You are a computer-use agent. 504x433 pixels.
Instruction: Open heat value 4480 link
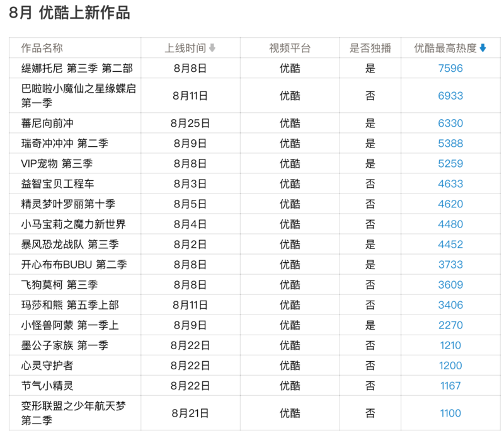click(450, 224)
